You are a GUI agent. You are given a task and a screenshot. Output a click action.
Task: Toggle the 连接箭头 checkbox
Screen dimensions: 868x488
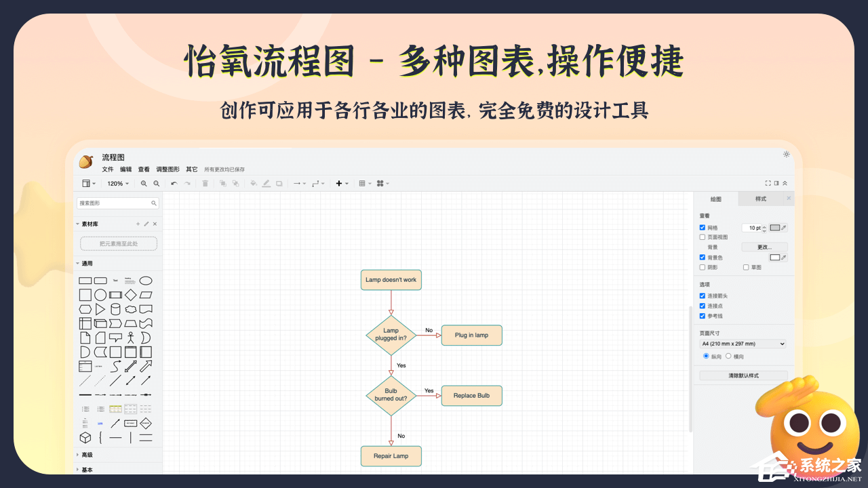703,296
